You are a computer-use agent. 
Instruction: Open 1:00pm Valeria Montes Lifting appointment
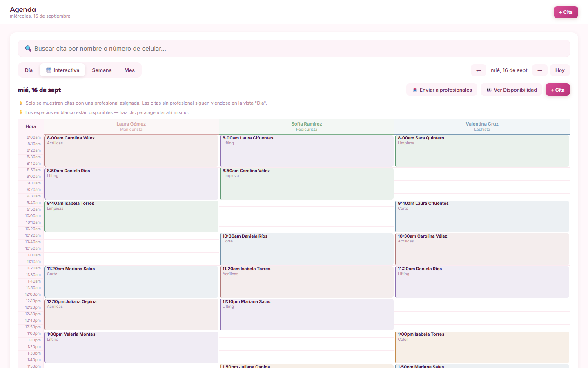(x=131, y=347)
